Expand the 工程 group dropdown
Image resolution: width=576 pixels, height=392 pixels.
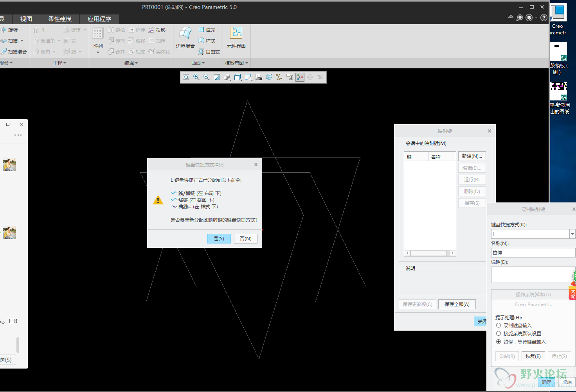point(59,63)
